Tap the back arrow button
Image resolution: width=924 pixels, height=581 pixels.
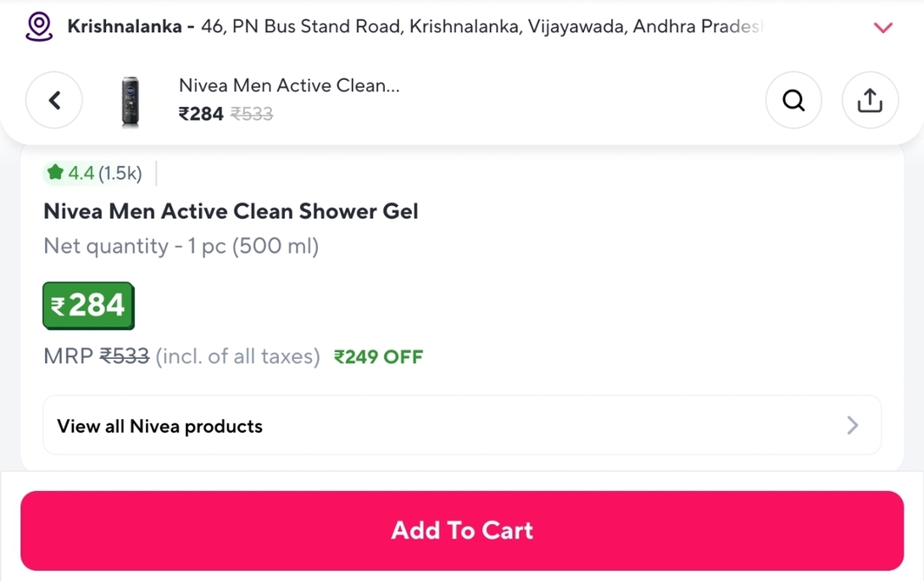click(x=54, y=100)
